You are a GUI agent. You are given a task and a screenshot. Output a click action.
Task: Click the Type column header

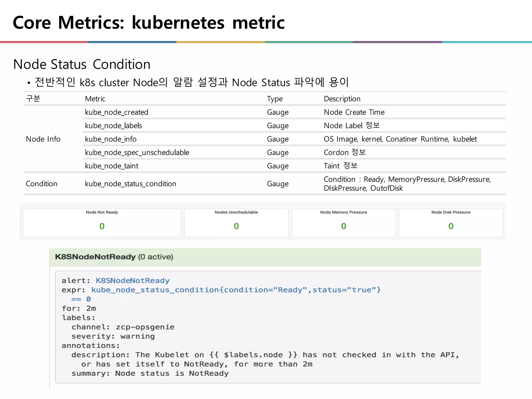click(275, 99)
